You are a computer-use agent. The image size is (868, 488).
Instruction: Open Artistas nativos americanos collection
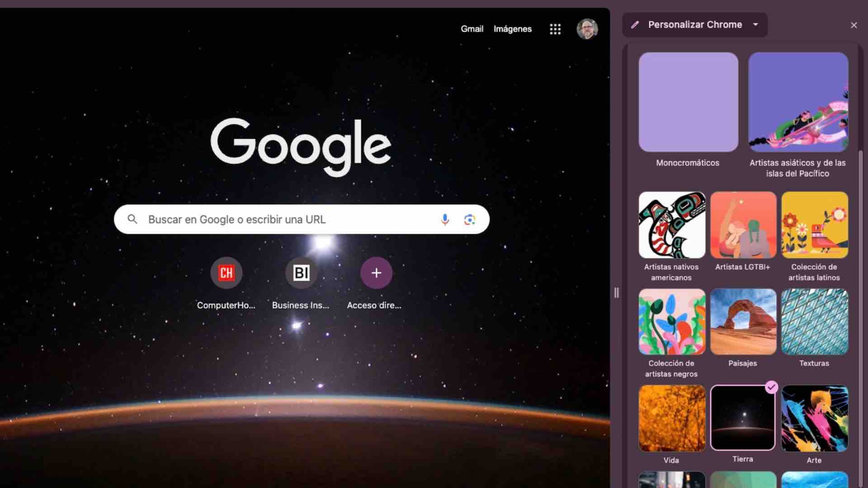coord(672,225)
